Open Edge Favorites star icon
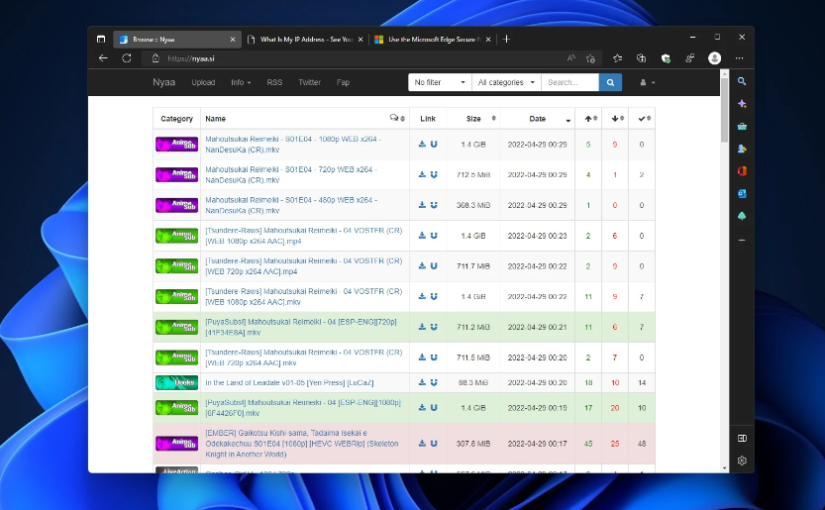This screenshot has width=825, height=510. pyautogui.click(x=618, y=58)
